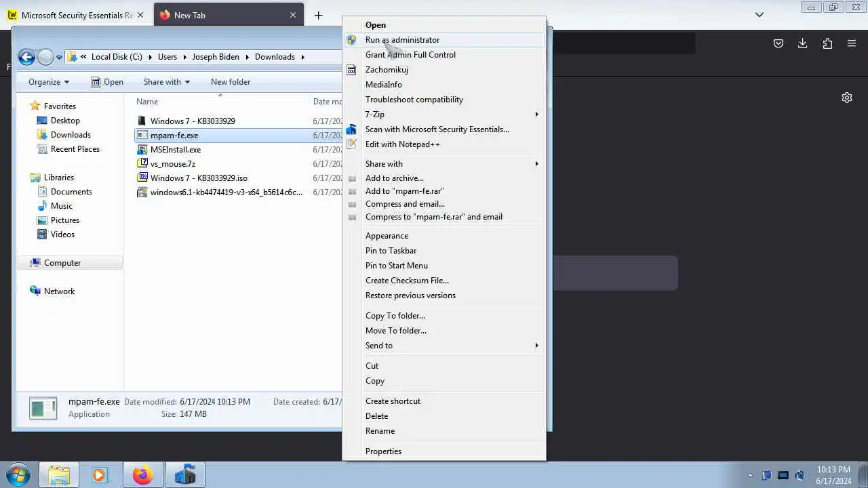Click the Explorer Forward arrow button
868x488 pixels.
pos(45,57)
